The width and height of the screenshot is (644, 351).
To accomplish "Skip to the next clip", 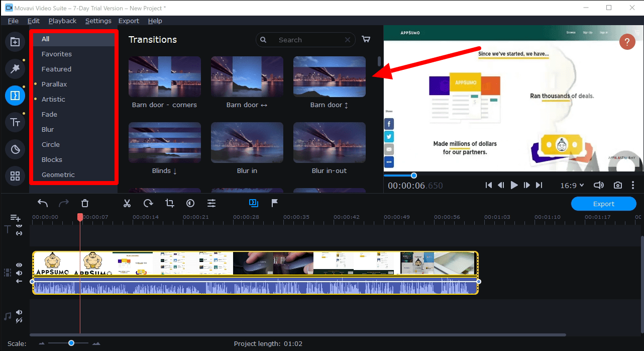I will coord(539,185).
